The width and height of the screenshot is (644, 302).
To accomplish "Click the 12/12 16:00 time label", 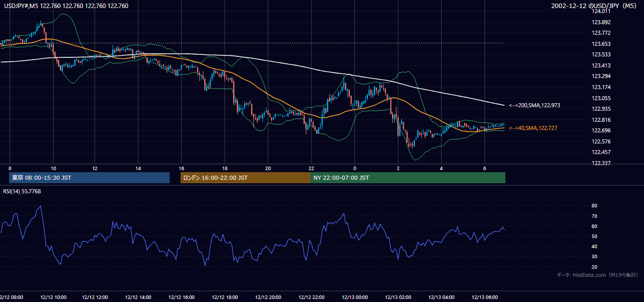I will click(182, 297).
